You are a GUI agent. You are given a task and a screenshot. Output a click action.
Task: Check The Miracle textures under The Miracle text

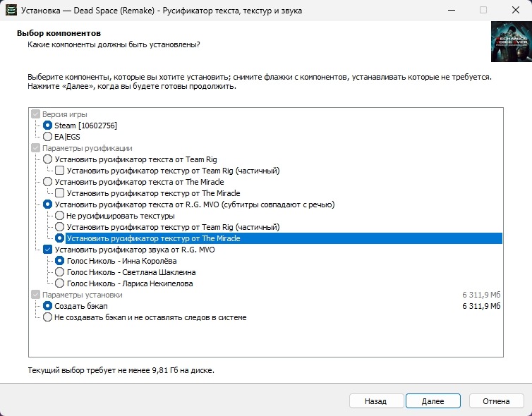[60, 193]
